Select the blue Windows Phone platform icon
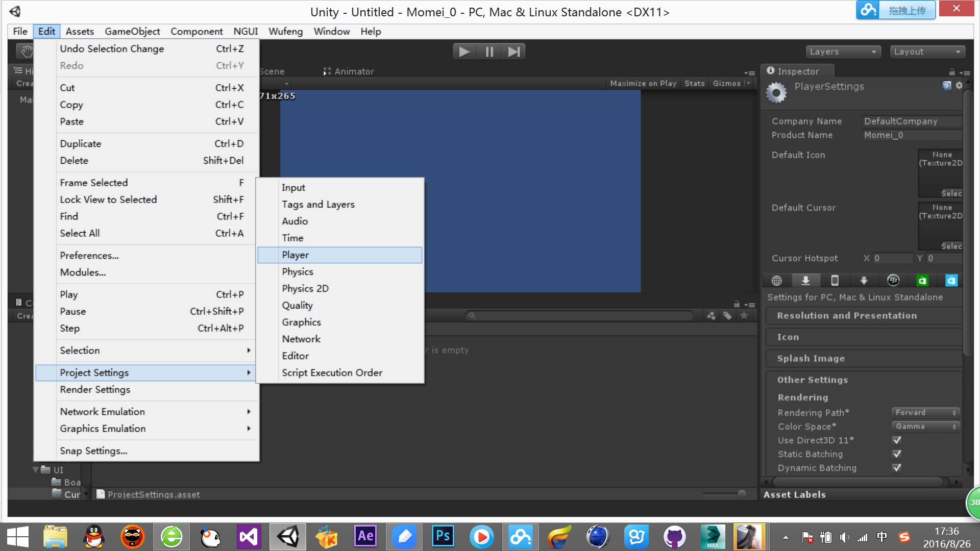 pos(951,281)
